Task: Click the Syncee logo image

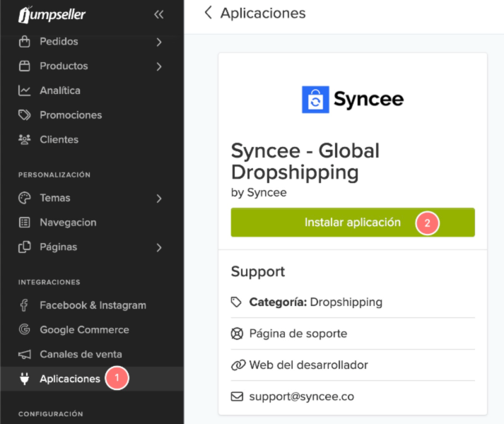Action: [352, 100]
